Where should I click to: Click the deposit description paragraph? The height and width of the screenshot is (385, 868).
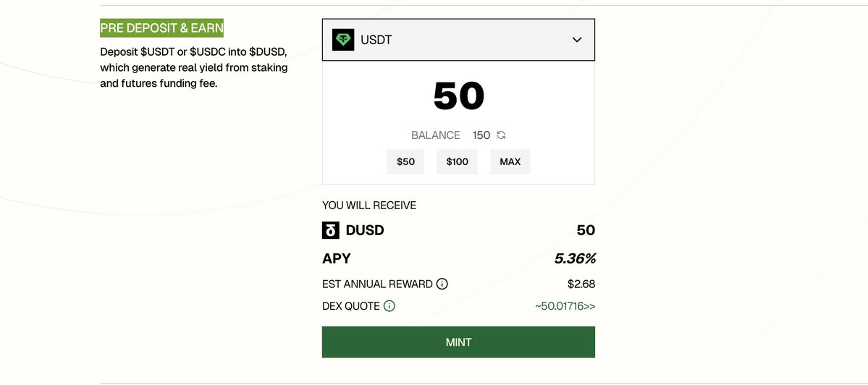[x=193, y=68]
